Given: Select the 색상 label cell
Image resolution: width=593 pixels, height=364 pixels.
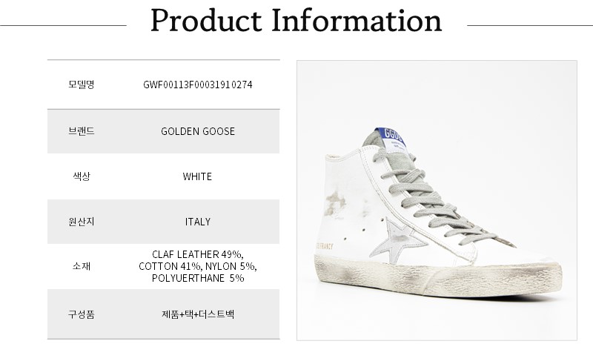Looking at the screenshot, I should (x=81, y=176).
